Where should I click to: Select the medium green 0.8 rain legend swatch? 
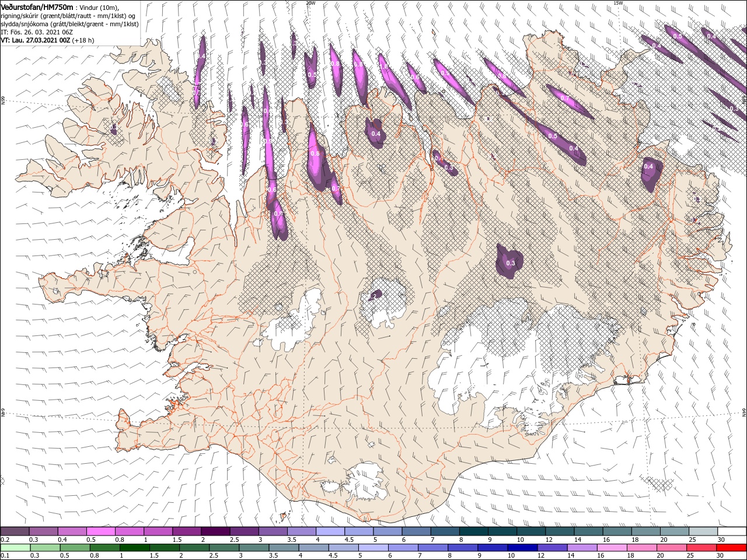(105, 548)
